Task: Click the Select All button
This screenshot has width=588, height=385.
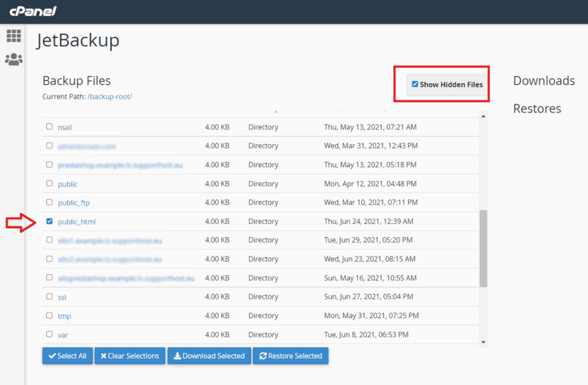Action: (68, 356)
